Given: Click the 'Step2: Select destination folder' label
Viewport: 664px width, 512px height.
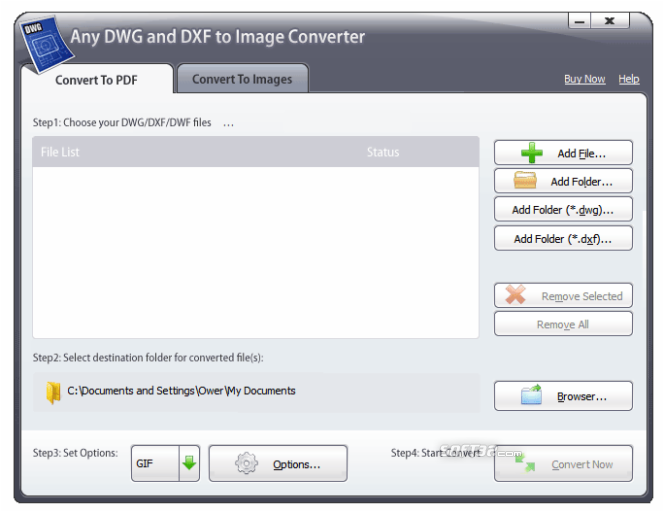Looking at the screenshot, I should point(148,357).
